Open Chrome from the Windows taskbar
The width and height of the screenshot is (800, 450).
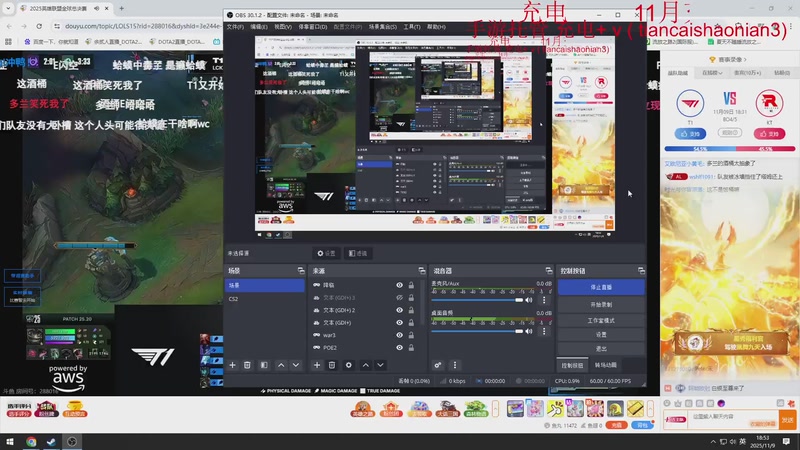click(x=31, y=442)
